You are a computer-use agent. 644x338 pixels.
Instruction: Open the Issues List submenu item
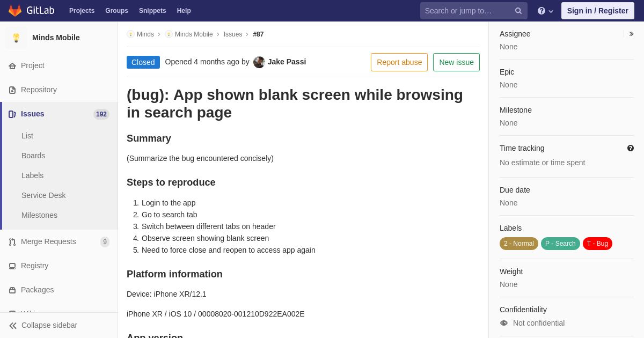(x=27, y=136)
